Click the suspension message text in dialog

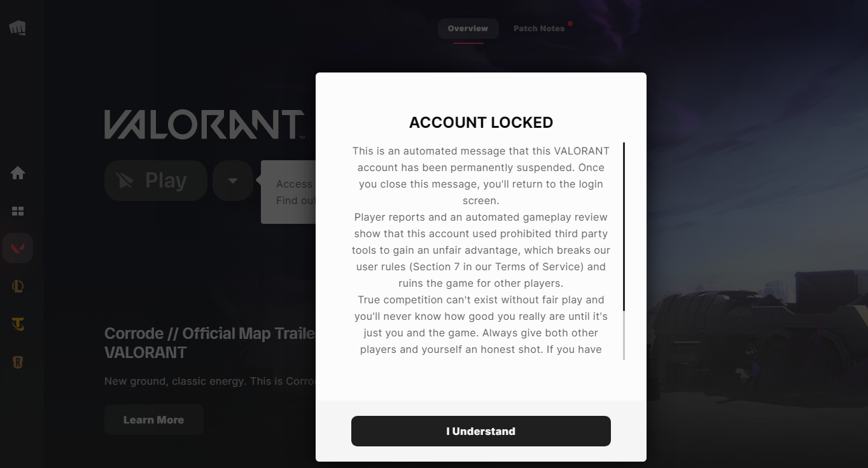click(x=480, y=250)
